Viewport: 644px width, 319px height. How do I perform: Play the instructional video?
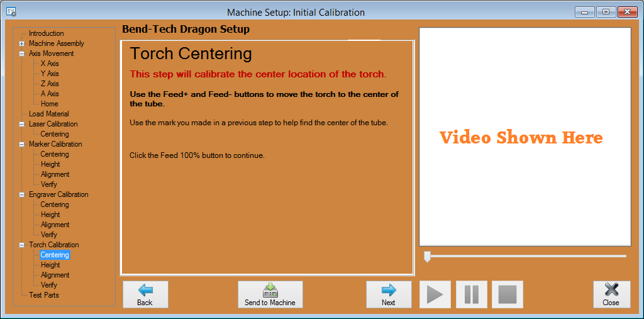pyautogui.click(x=435, y=294)
